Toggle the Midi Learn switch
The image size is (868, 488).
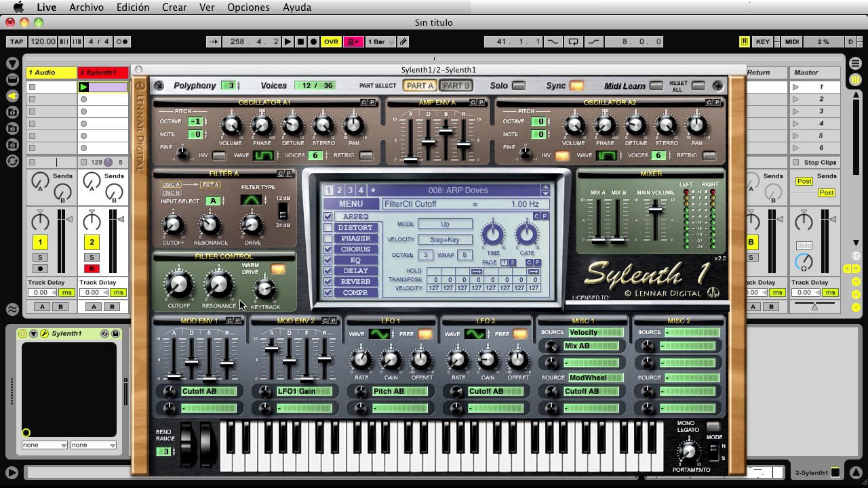click(656, 85)
